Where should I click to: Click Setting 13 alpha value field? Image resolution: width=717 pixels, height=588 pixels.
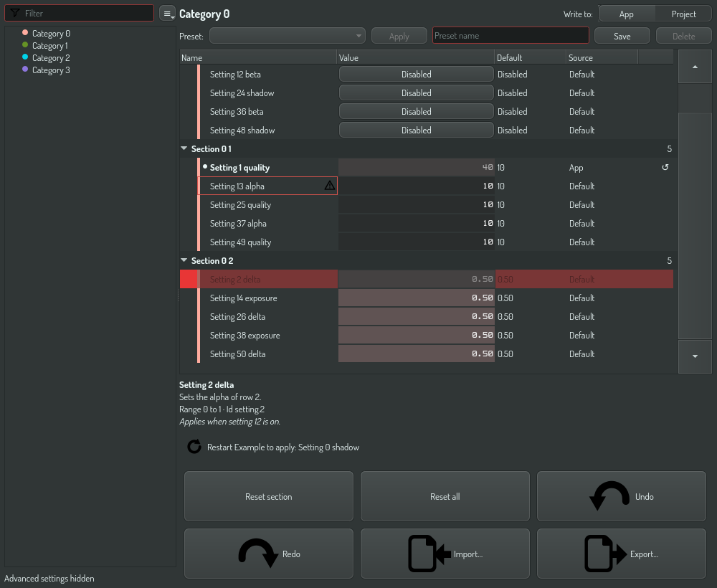pos(416,186)
